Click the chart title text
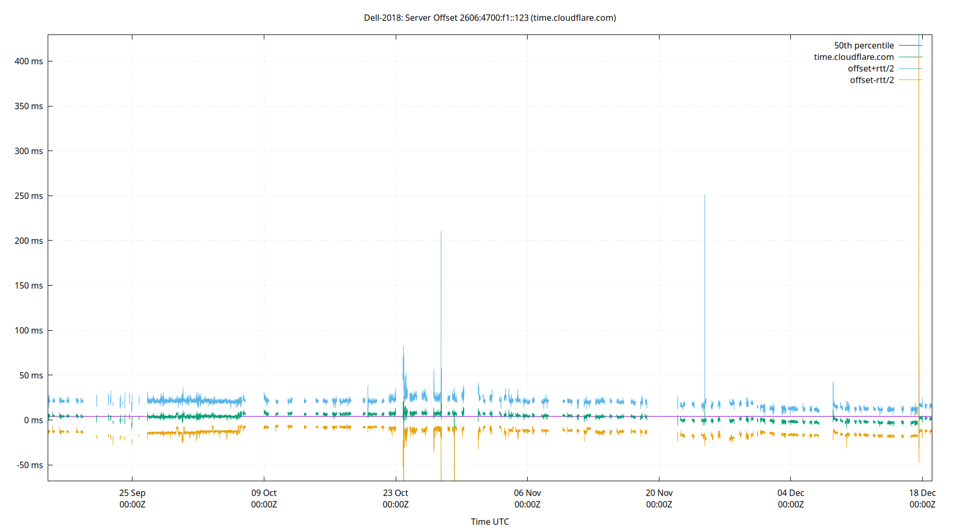 [489, 17]
